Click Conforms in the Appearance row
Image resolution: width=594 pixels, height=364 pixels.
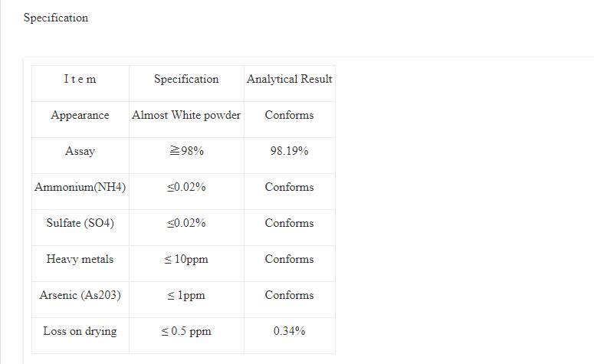pyautogui.click(x=289, y=115)
